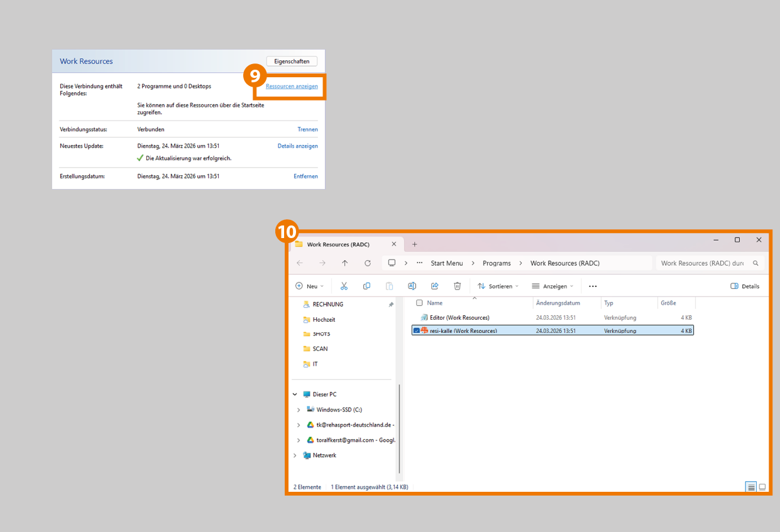Screen dimensions: 780x532
Task: Click the Ressourcen anzeigen link
Action: [292, 87]
